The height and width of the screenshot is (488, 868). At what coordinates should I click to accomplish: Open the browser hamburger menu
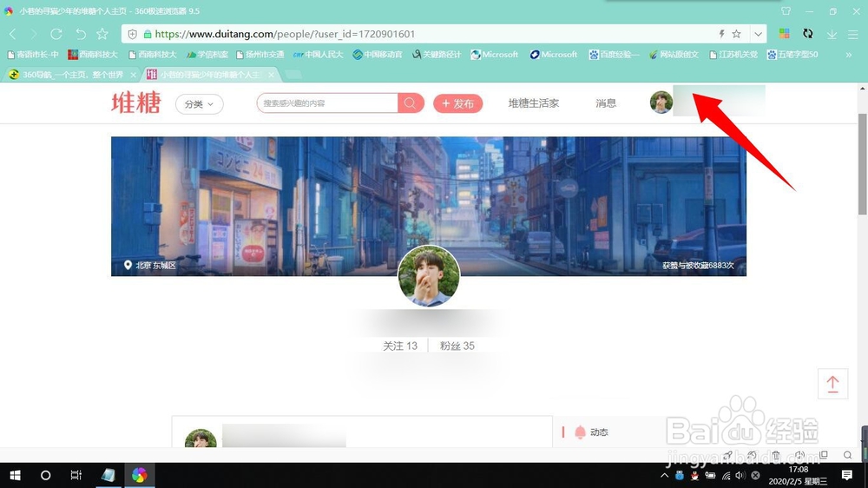pyautogui.click(x=853, y=35)
